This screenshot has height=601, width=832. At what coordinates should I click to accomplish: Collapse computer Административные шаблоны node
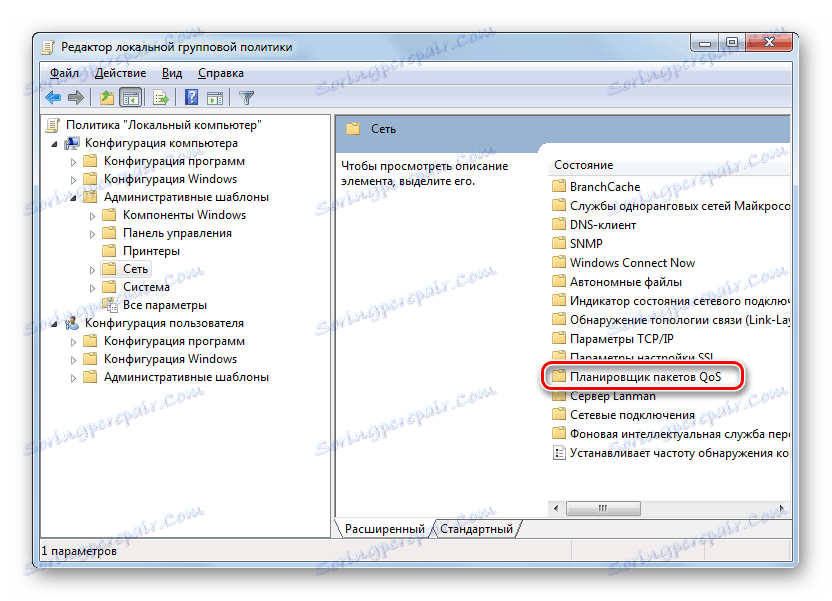point(73,198)
